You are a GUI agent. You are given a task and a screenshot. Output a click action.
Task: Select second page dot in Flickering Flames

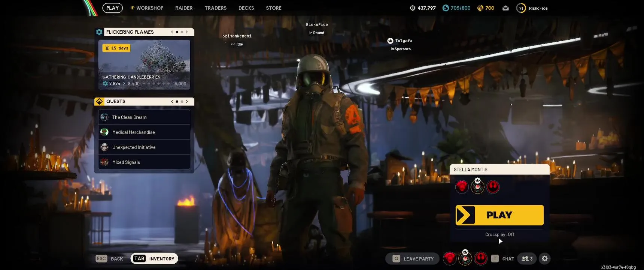click(182, 32)
